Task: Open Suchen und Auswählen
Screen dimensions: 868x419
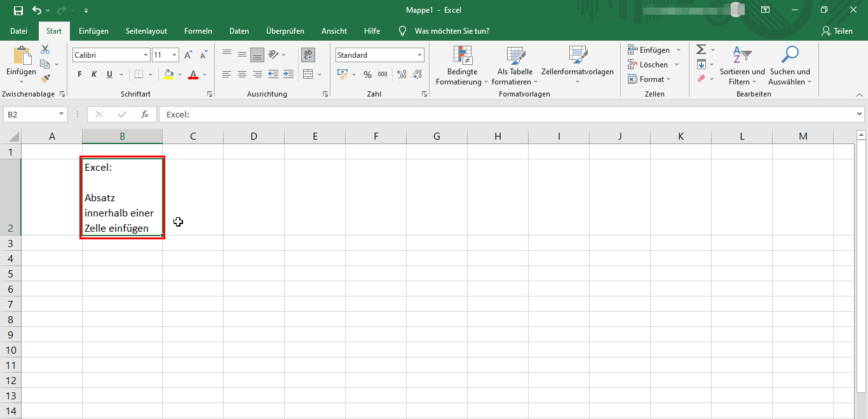Action: [x=790, y=65]
